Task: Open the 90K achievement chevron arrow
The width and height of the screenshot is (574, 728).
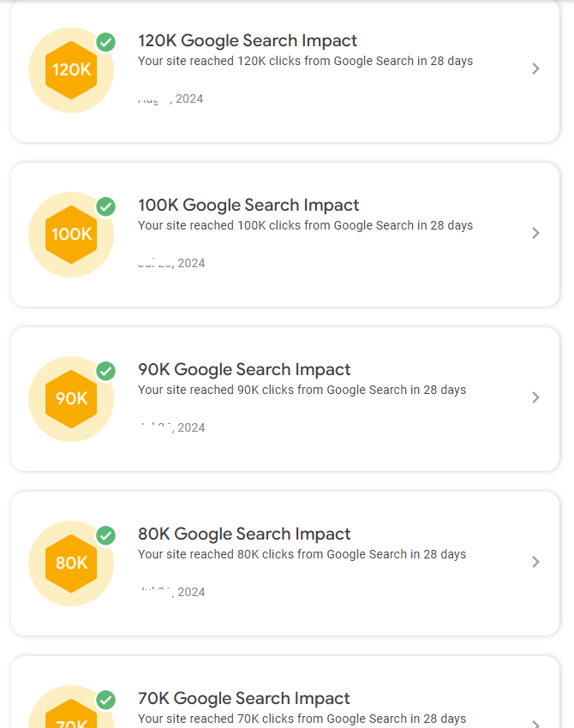Action: coord(536,397)
